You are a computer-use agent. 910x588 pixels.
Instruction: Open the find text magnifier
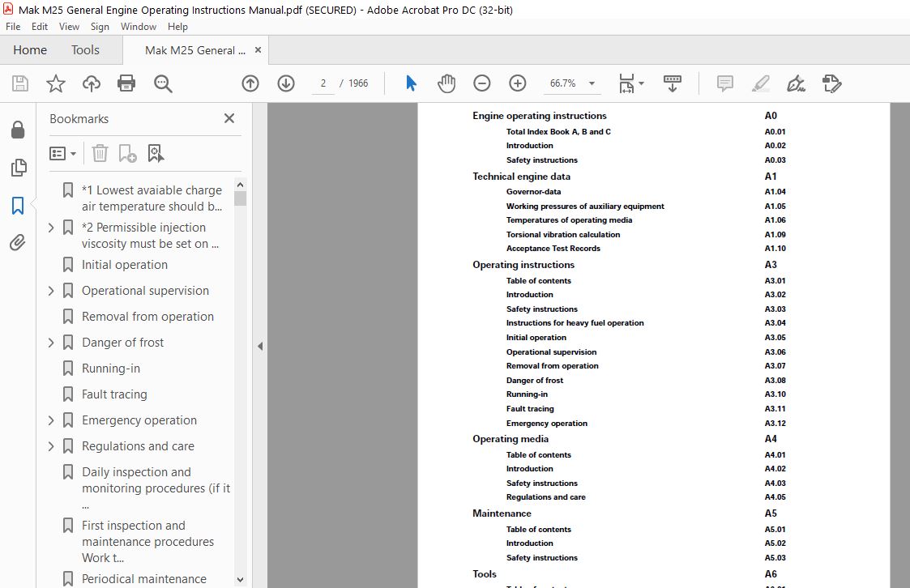pyautogui.click(x=163, y=83)
